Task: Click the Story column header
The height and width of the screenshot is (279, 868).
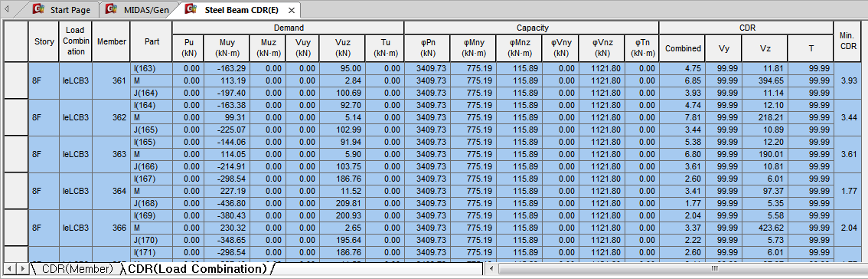Action: [x=43, y=41]
